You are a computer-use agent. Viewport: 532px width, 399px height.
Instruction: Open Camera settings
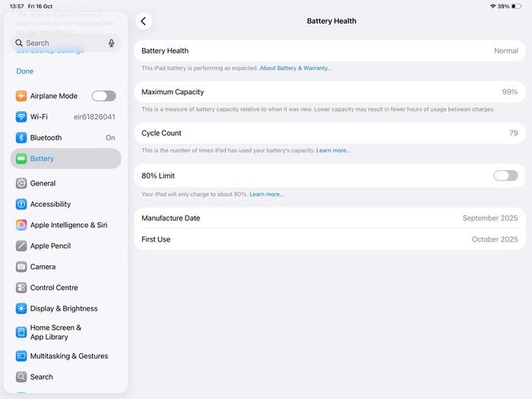(65, 267)
